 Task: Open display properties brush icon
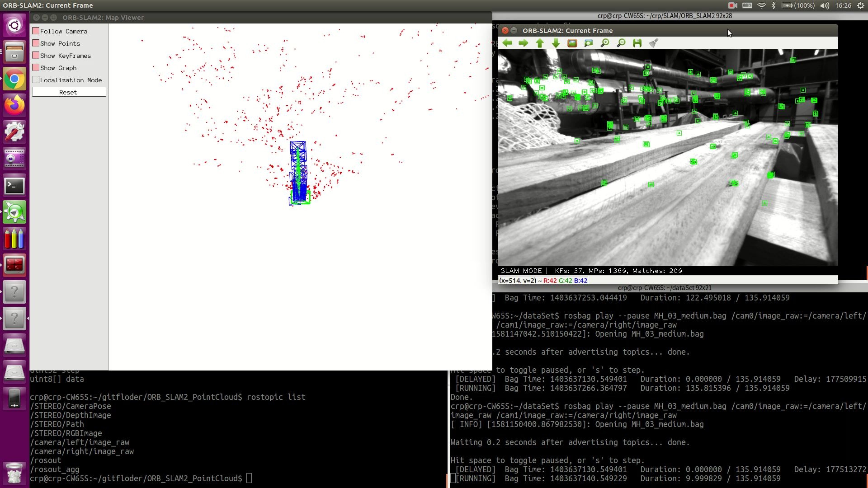[x=654, y=43]
